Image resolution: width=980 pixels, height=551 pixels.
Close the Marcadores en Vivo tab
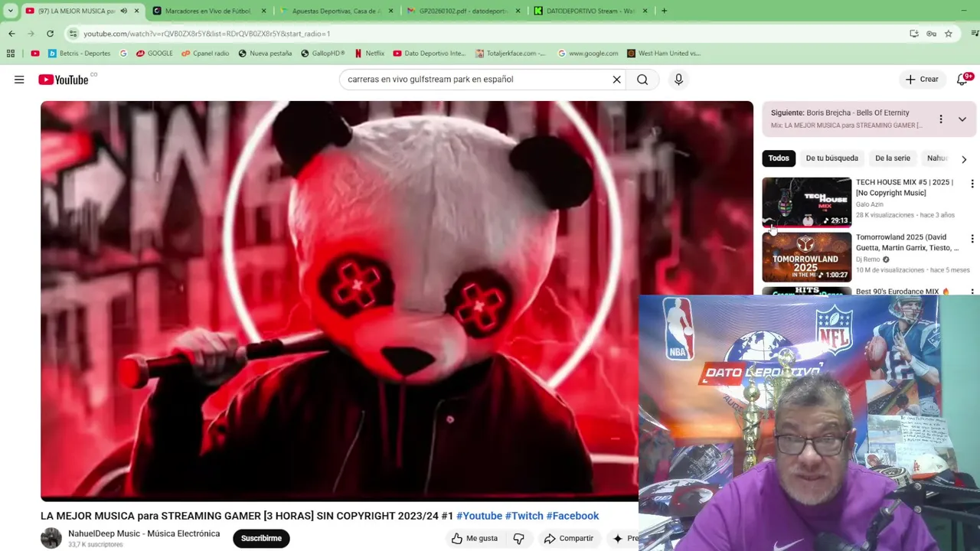[x=264, y=11]
